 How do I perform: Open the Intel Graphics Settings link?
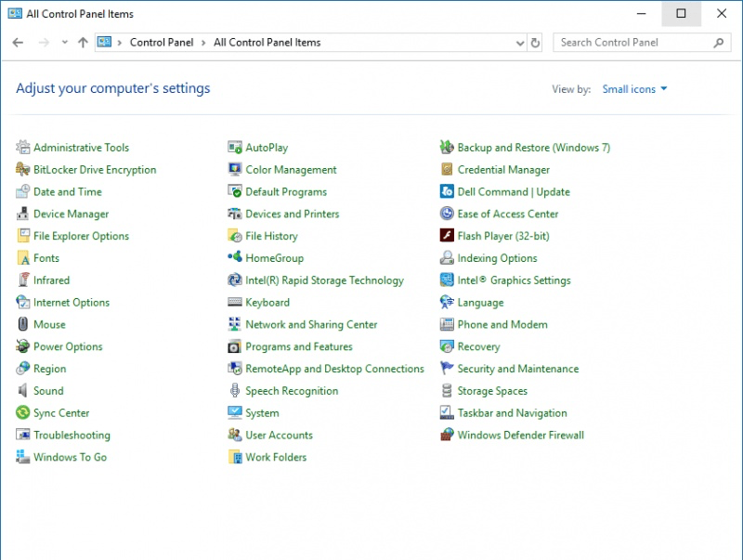[515, 280]
